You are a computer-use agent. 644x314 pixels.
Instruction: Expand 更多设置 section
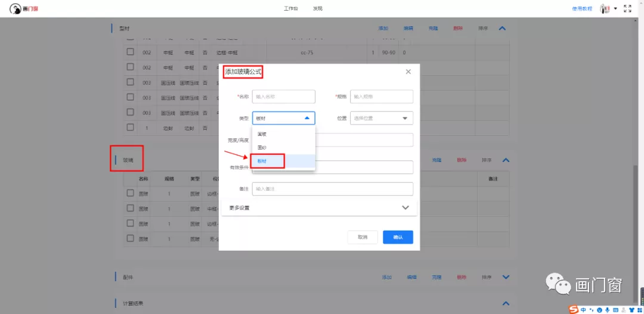319,208
